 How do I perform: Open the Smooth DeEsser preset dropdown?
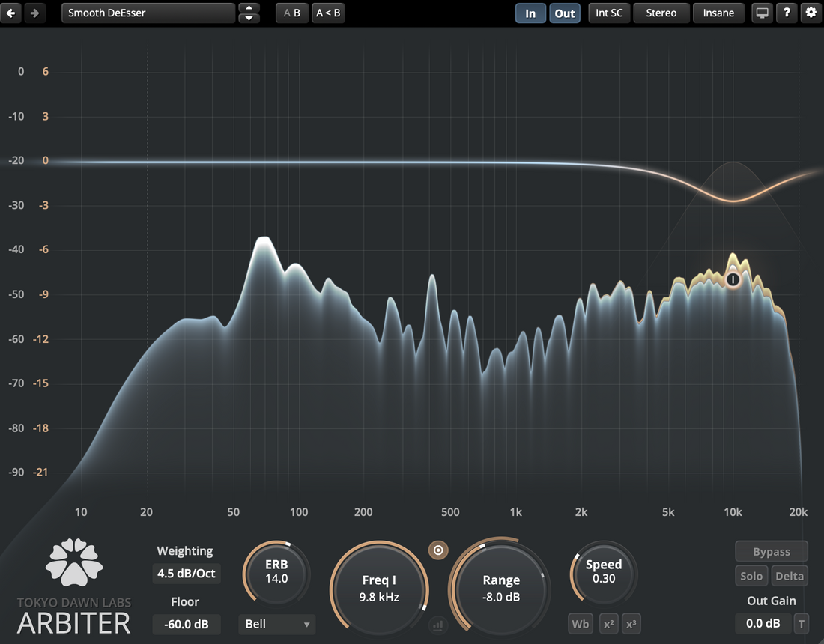[x=148, y=13]
